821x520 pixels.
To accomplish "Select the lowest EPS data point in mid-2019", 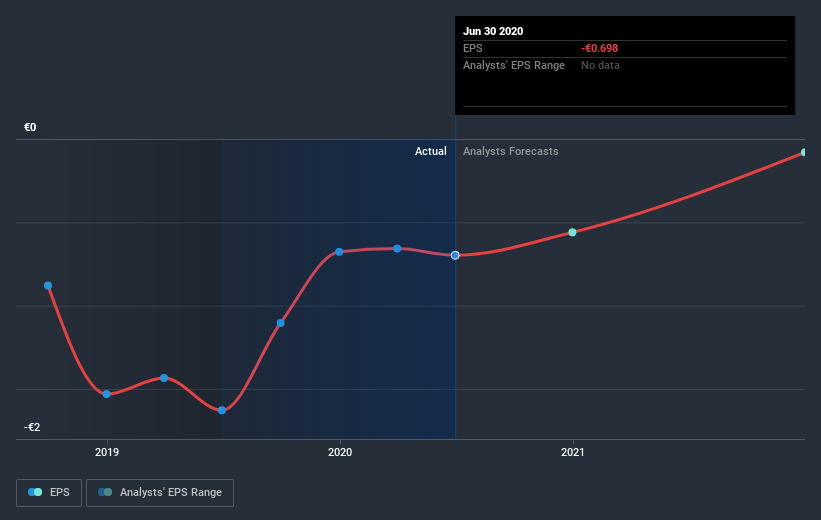I will tap(222, 410).
